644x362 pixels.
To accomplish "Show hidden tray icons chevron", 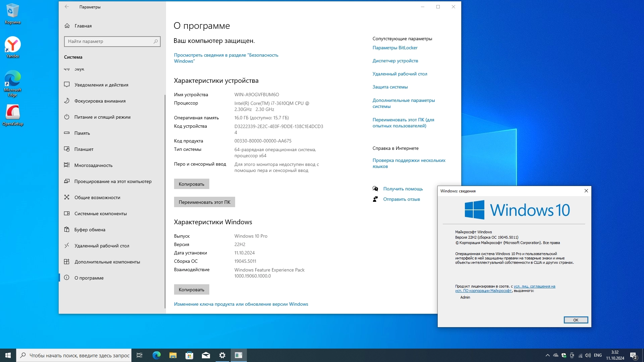I will tap(547, 355).
